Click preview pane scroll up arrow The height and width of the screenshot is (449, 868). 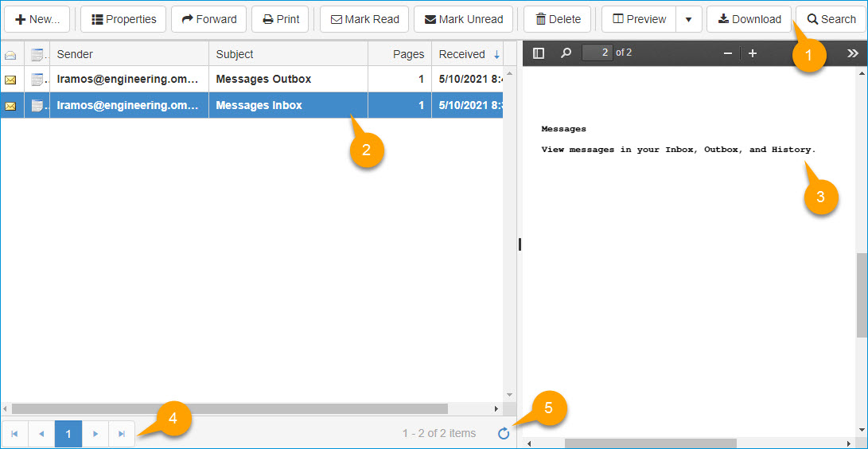(862, 72)
